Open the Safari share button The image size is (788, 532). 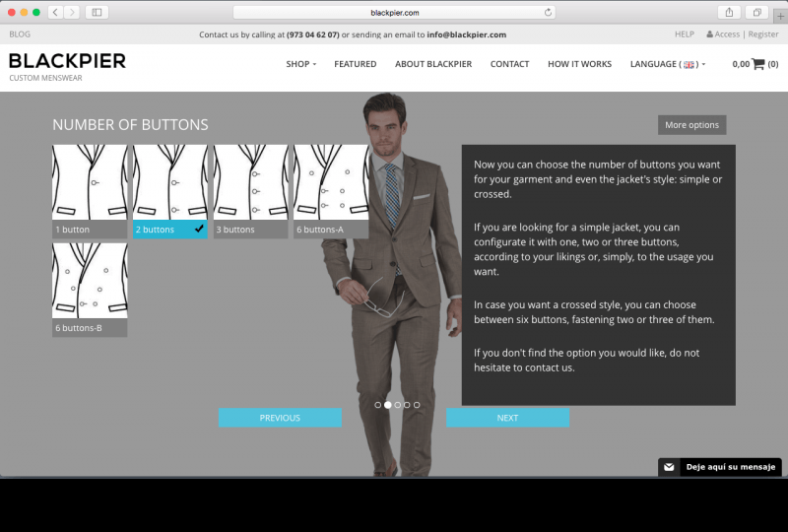pyautogui.click(x=729, y=12)
